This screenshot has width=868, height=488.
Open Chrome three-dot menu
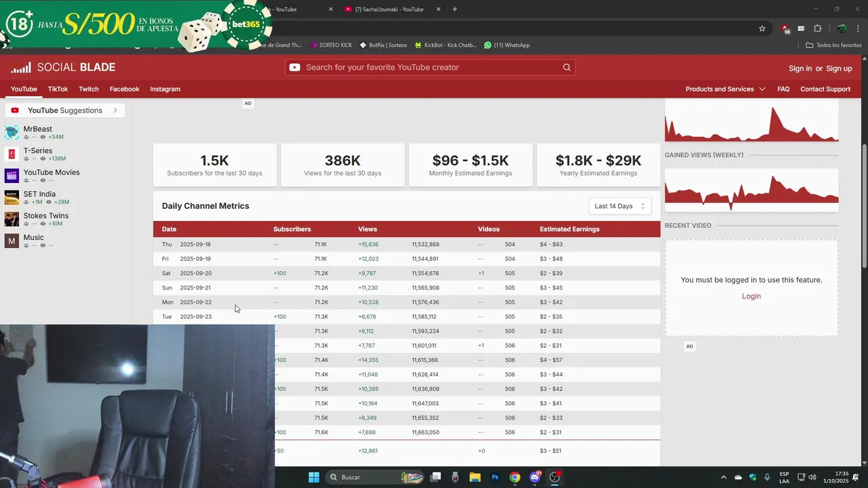click(x=859, y=28)
